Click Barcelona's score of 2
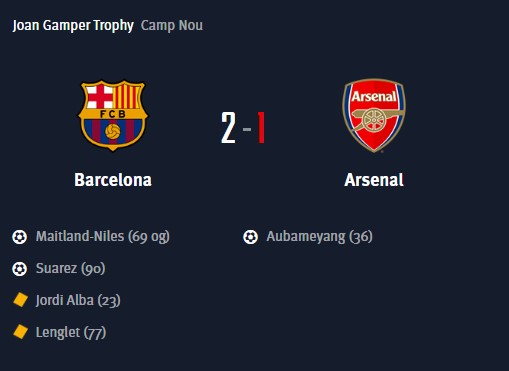 pyautogui.click(x=229, y=128)
